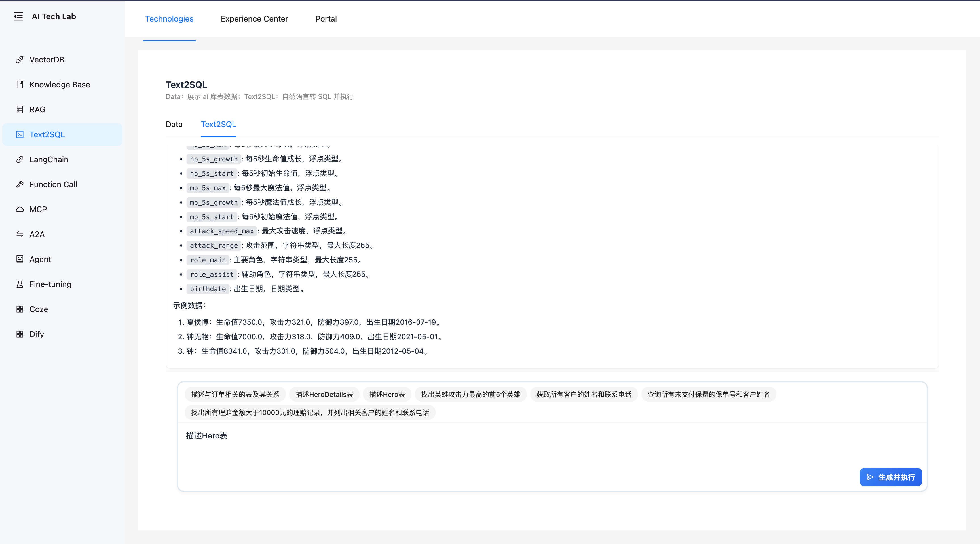Click the 钟无艳 sample data row
Screen dimensions: 980x544
(x=315, y=337)
